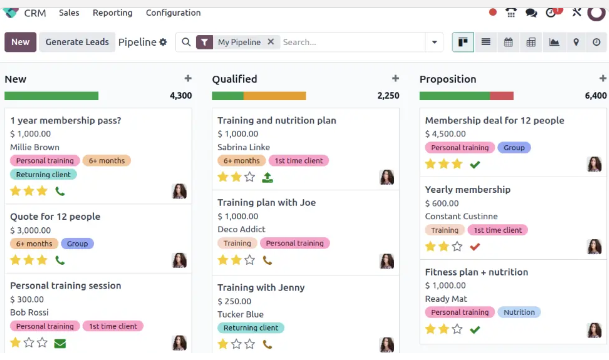Open the activity clock view
This screenshot has width=609, height=360.
tap(597, 42)
